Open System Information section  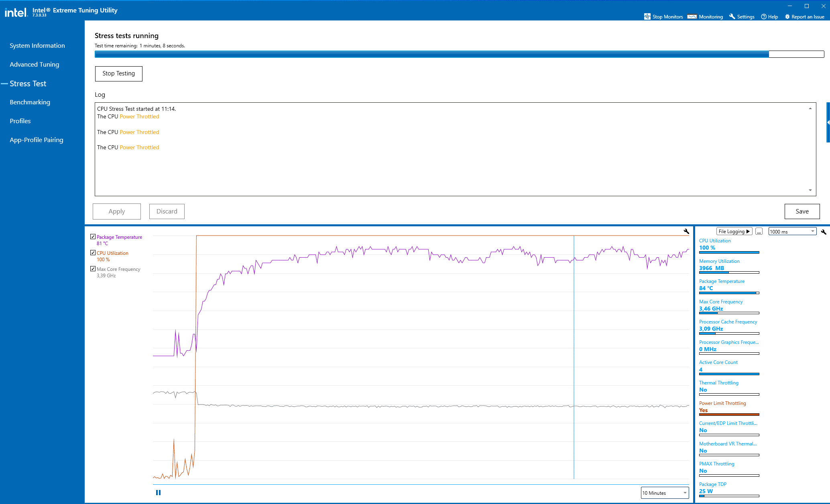click(37, 46)
